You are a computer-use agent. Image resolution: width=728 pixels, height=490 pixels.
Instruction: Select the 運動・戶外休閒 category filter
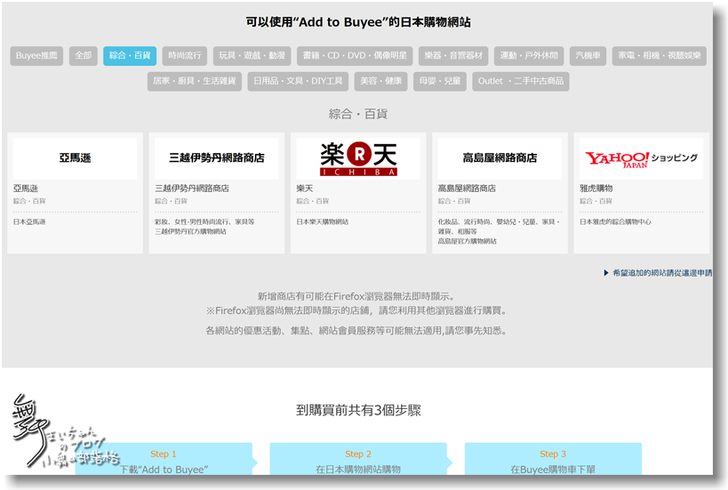(x=529, y=56)
